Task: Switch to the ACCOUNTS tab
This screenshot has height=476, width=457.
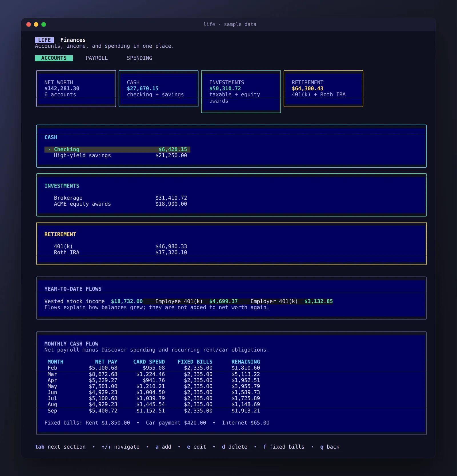Action: click(54, 58)
